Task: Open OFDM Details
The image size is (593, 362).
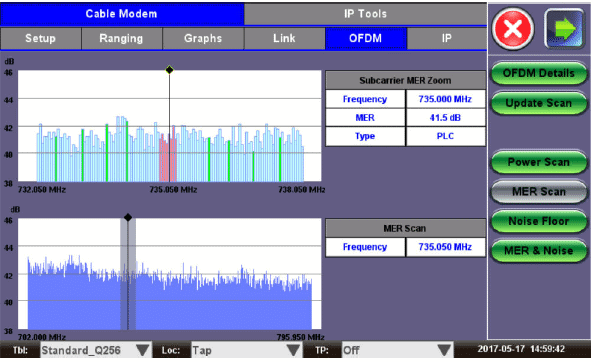Action: coord(539,73)
